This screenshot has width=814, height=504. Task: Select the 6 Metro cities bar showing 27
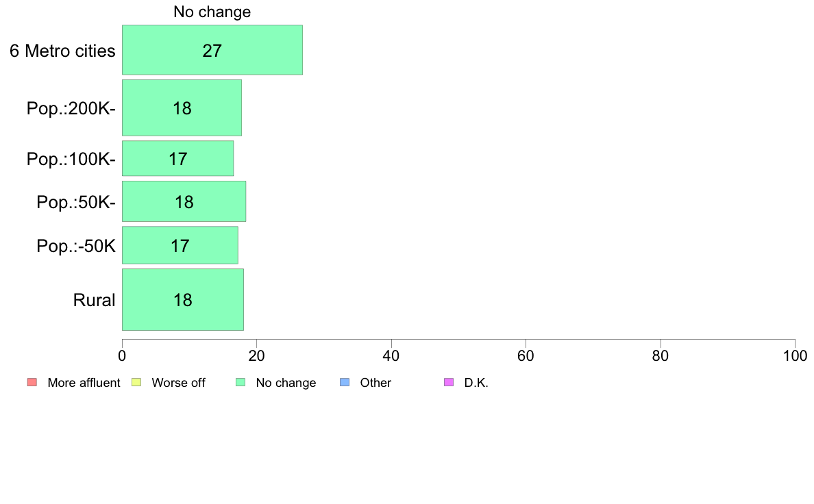[x=212, y=50]
